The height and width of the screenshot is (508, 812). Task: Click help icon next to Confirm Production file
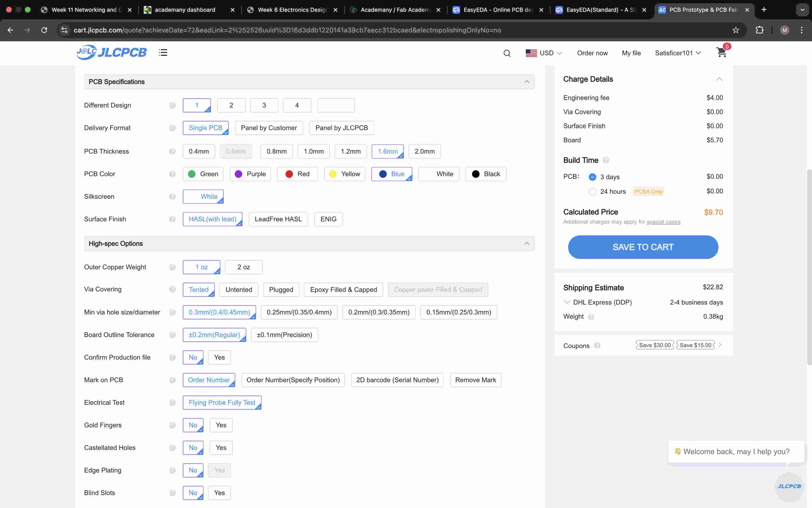click(x=172, y=357)
